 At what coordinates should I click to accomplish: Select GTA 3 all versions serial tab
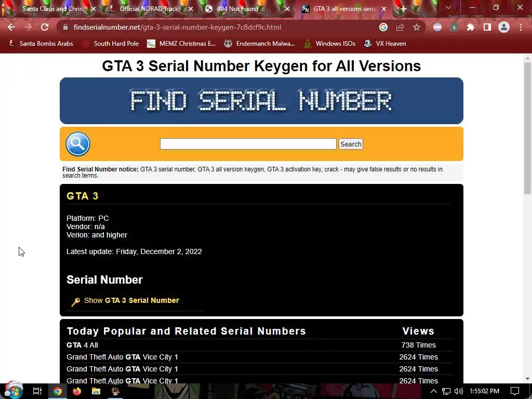point(344,9)
